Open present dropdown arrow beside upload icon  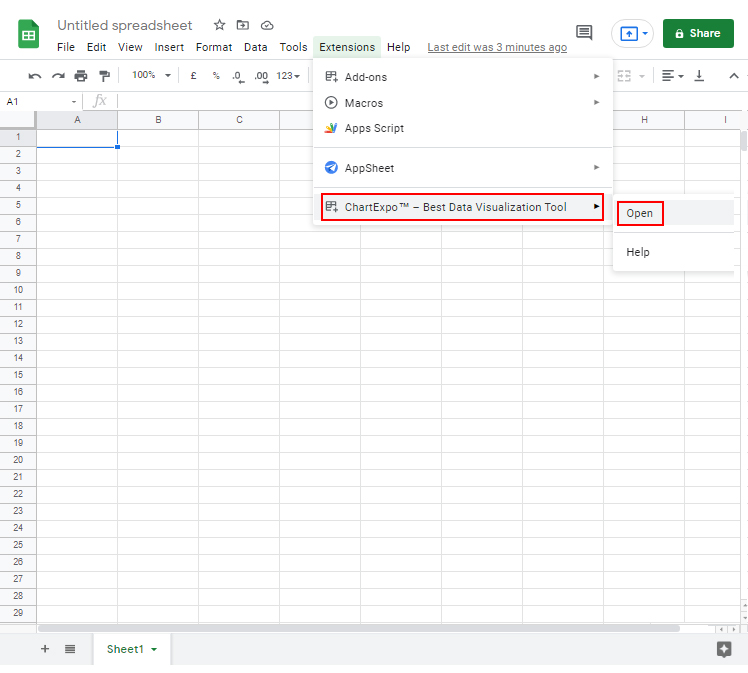click(x=645, y=34)
